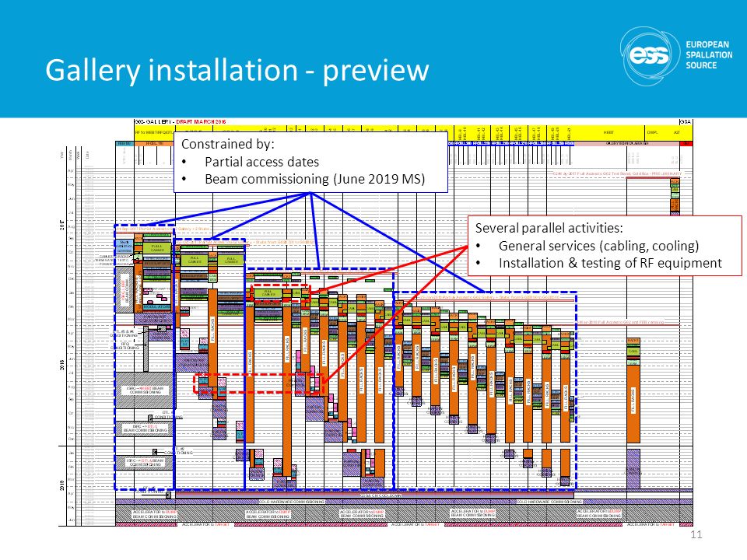
Task: Select the 'General services (cabling, cooling)' bullet
Action: [x=598, y=246]
